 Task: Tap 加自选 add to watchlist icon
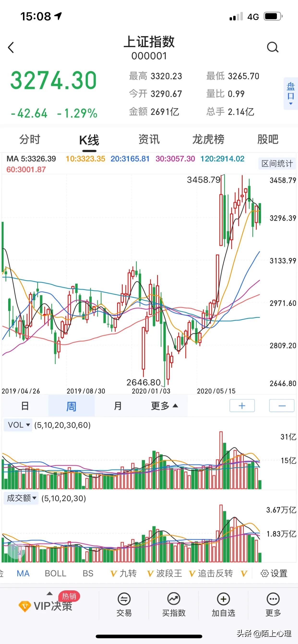point(223,599)
